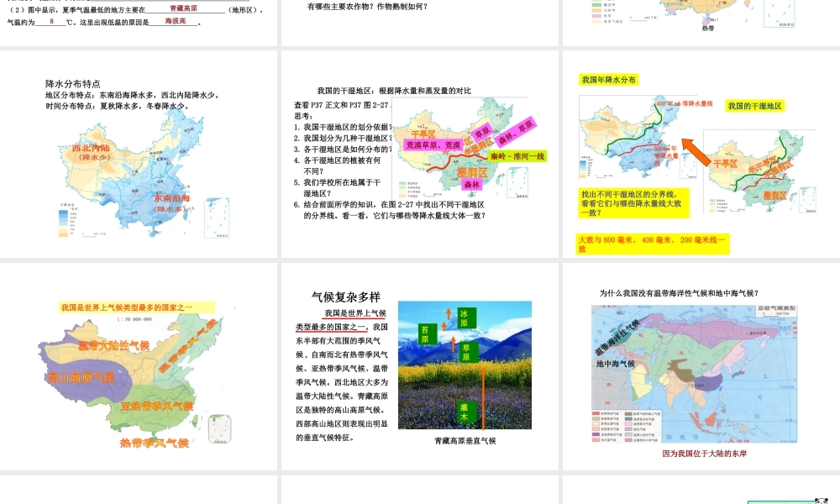Select the 时间分布特点 description line
840x504 pixels.
[x=117, y=106]
